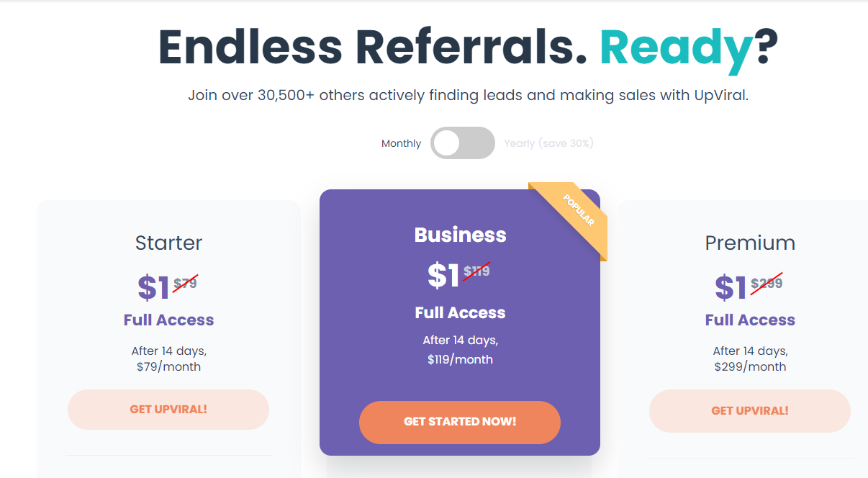Click the Premium plan GET UPVIRAL! button

[749, 411]
